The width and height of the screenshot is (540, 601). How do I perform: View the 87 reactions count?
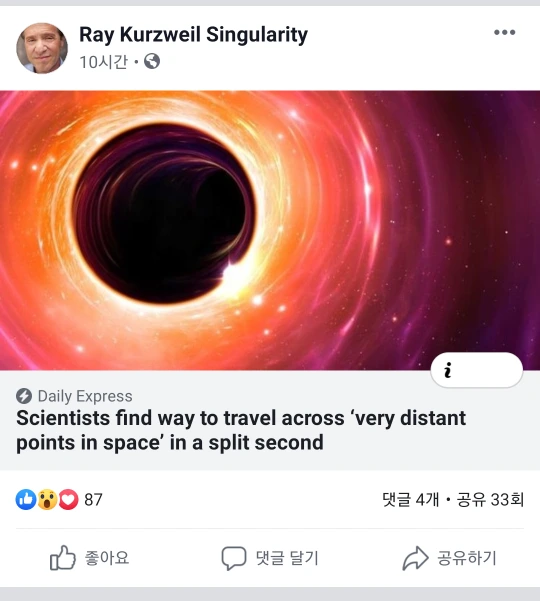(93, 500)
